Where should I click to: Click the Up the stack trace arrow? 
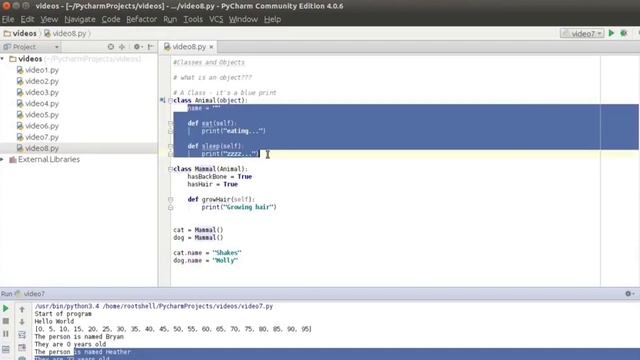point(22,310)
